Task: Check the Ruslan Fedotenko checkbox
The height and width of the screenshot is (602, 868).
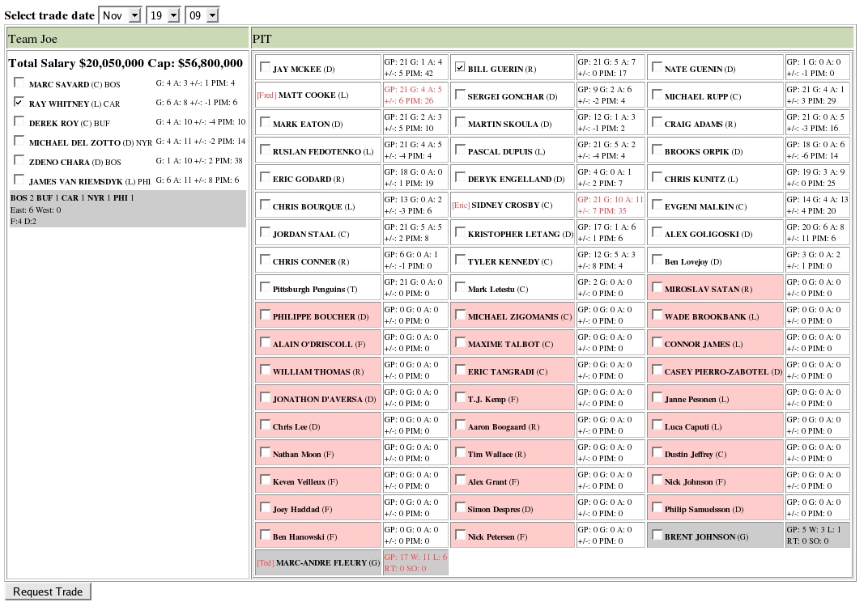Action: [x=265, y=150]
